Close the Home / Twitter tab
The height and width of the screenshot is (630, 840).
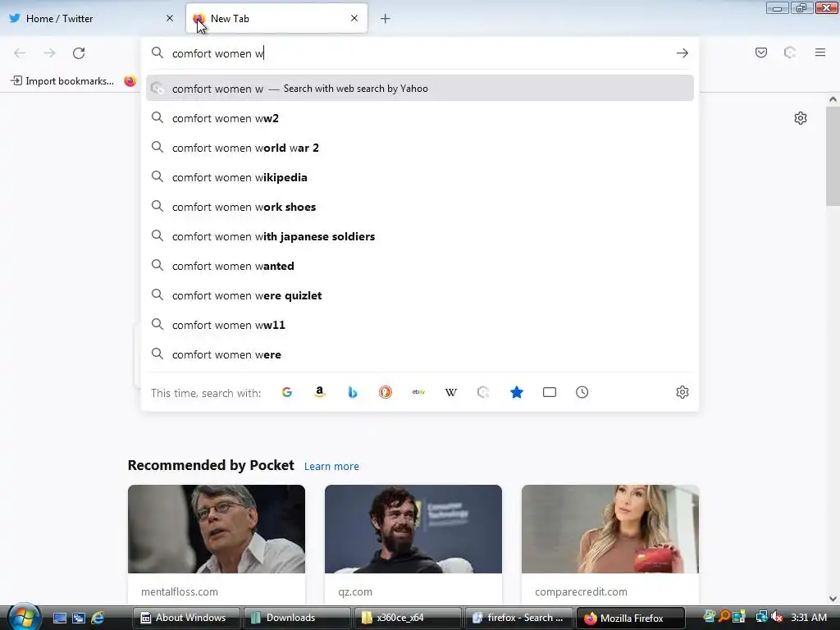[169, 18]
